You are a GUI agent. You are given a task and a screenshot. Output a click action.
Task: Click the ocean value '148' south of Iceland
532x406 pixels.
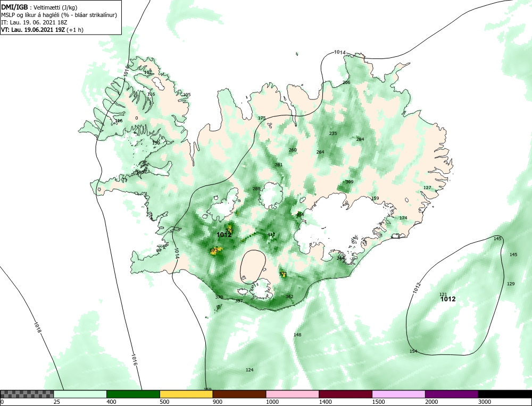coord(297,335)
